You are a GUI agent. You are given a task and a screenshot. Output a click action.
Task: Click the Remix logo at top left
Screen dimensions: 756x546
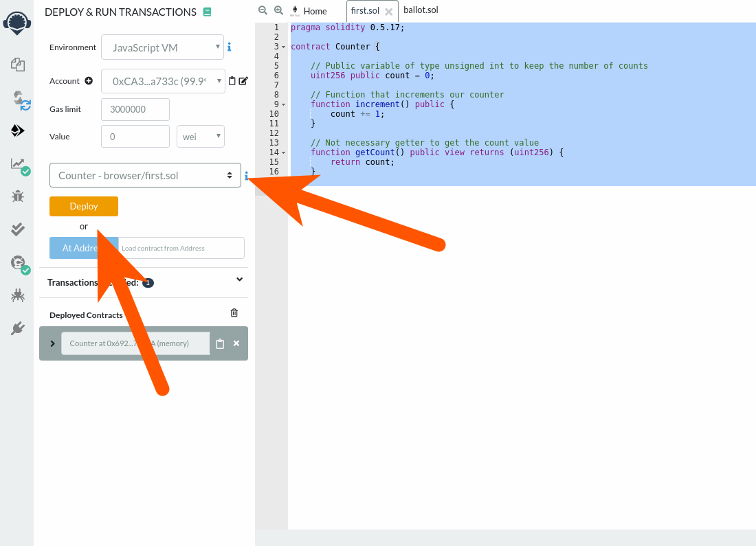(x=17, y=23)
